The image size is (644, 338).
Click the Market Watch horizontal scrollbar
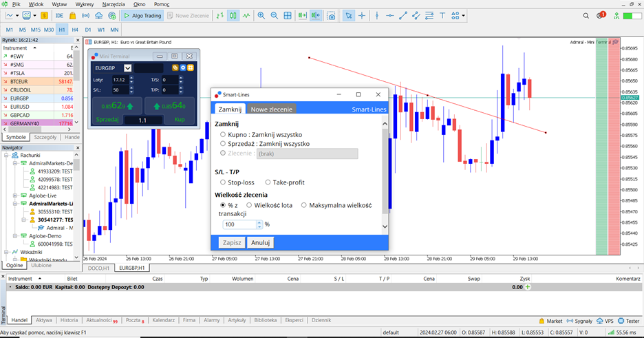click(x=39, y=129)
